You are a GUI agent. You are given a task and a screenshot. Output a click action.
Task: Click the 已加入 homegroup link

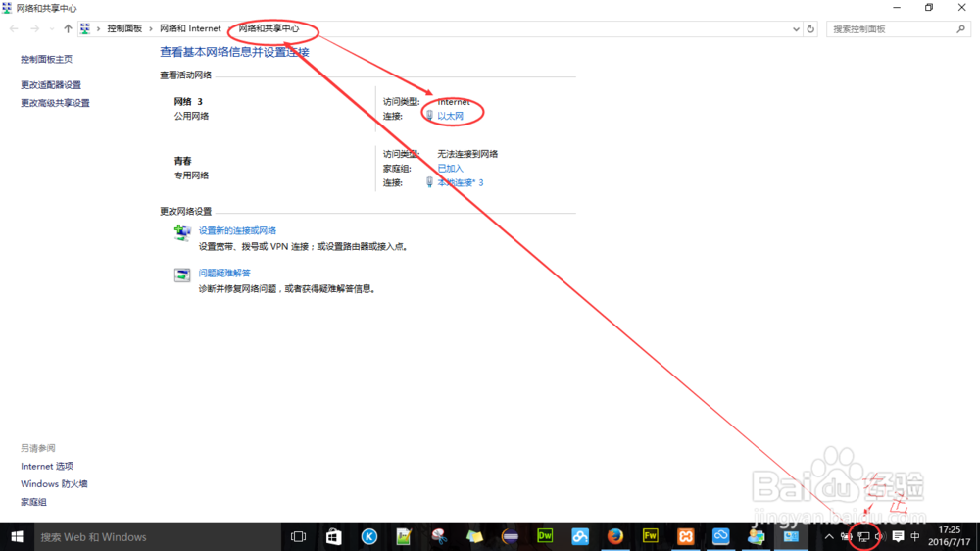[x=450, y=169]
